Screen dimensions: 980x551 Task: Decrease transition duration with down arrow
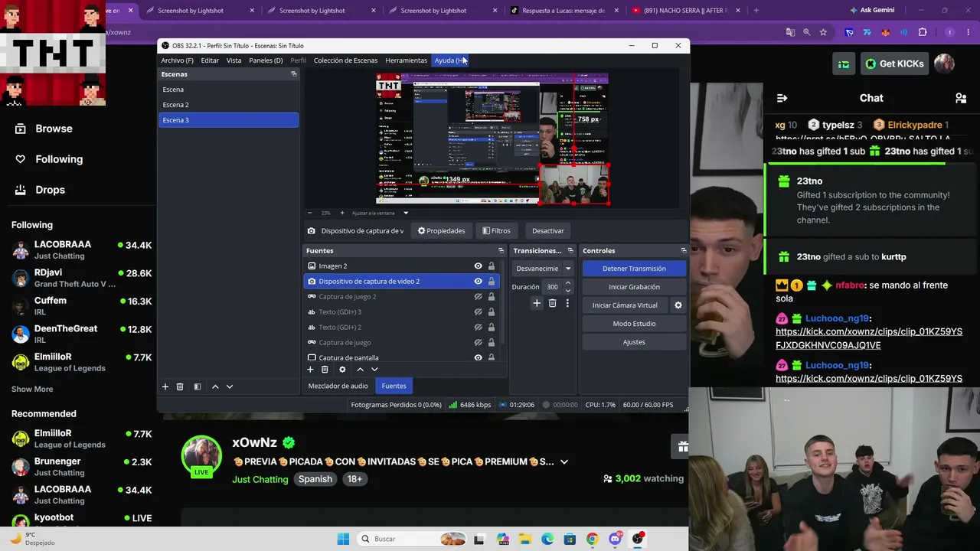[x=567, y=291]
